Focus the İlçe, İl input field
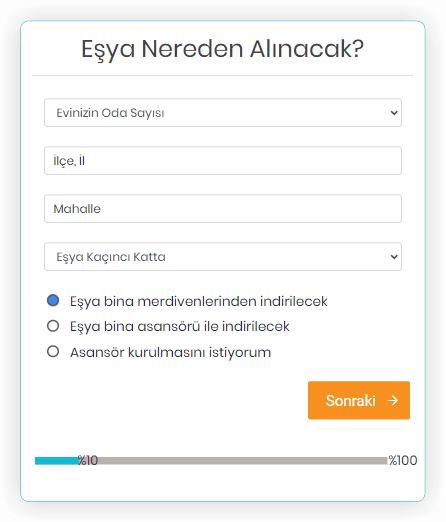The height and width of the screenshot is (522, 446). coord(223,161)
